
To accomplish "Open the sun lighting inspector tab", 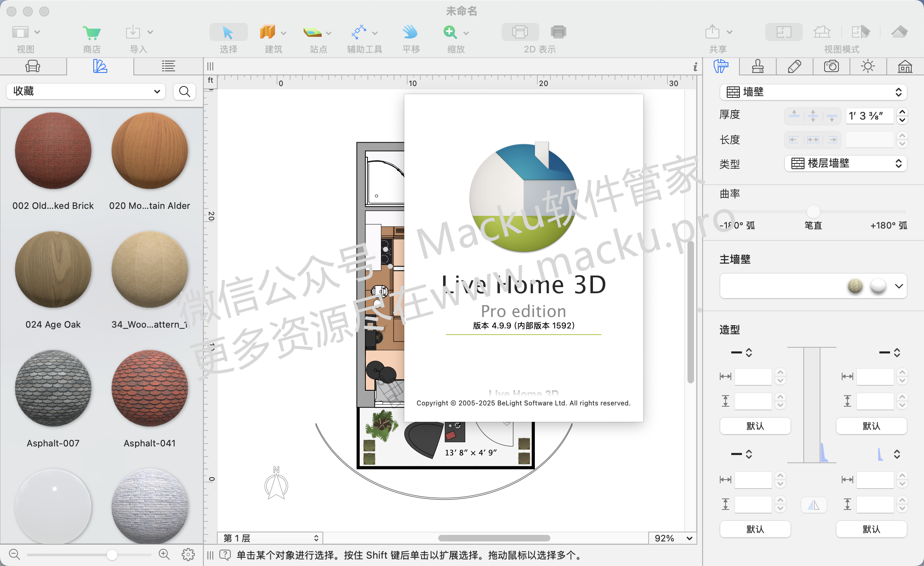I will point(868,66).
